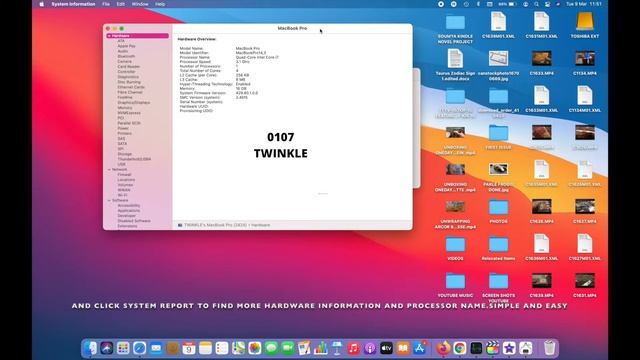The height and width of the screenshot is (360, 640).
Task: Select Taurus Zodiac Sign docx file
Action: [455, 64]
